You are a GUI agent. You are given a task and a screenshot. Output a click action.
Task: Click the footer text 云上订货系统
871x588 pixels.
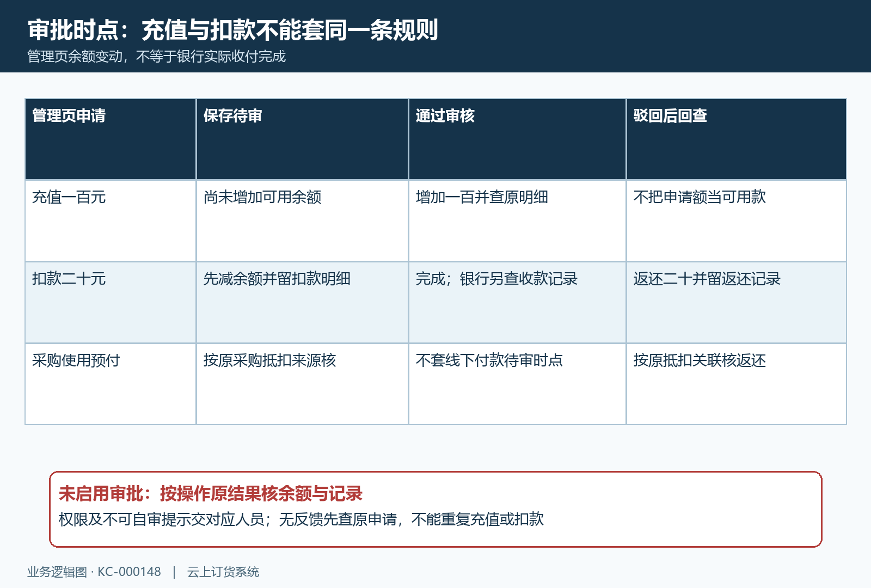(223, 572)
